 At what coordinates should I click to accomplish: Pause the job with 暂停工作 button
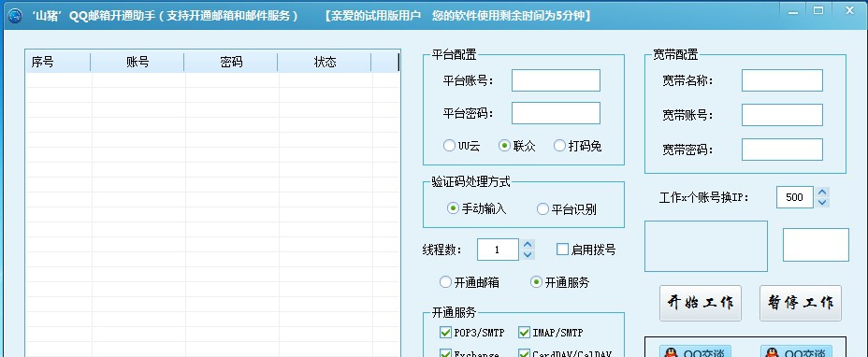pyautogui.click(x=801, y=304)
